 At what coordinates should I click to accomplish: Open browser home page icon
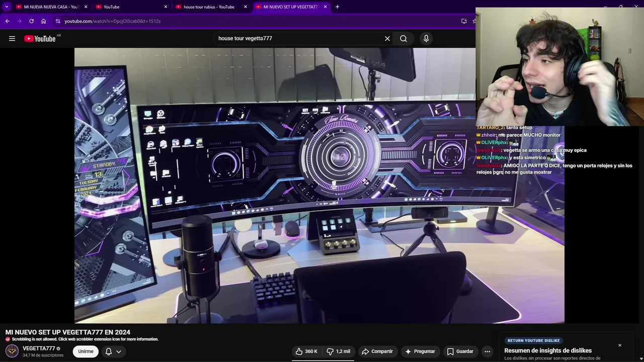pyautogui.click(x=44, y=21)
